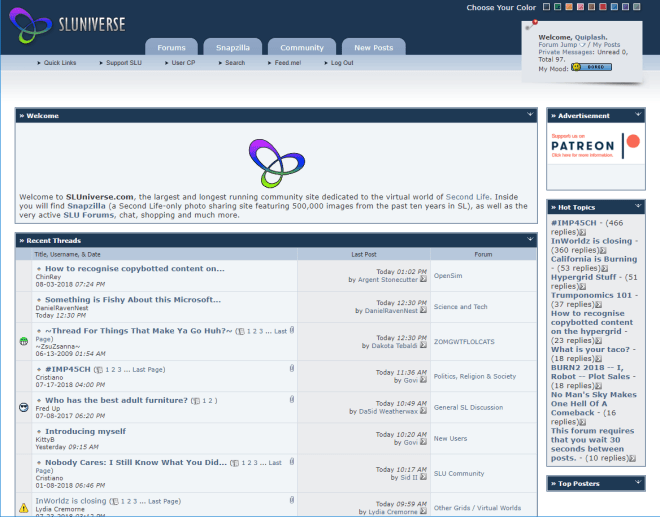This screenshot has height=517, width=660.
Task: Open Politics, Religion & Society forum link
Action: (475, 376)
